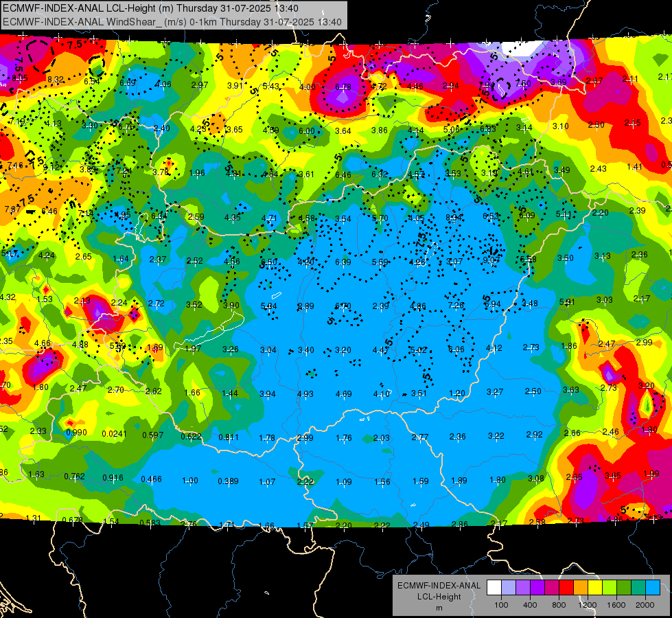672x618 pixels.
Task: Click the wind shear value 0.466
Action: (x=151, y=479)
